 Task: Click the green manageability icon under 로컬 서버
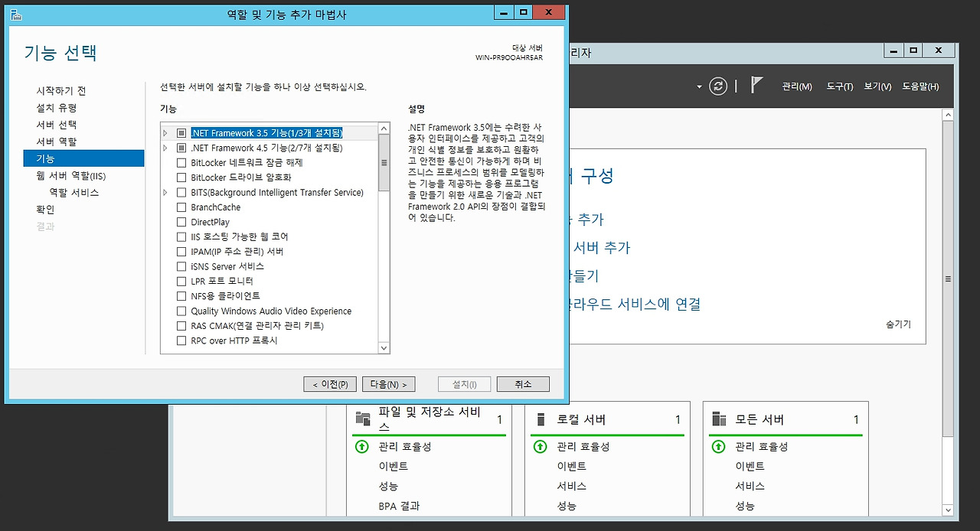coord(541,447)
